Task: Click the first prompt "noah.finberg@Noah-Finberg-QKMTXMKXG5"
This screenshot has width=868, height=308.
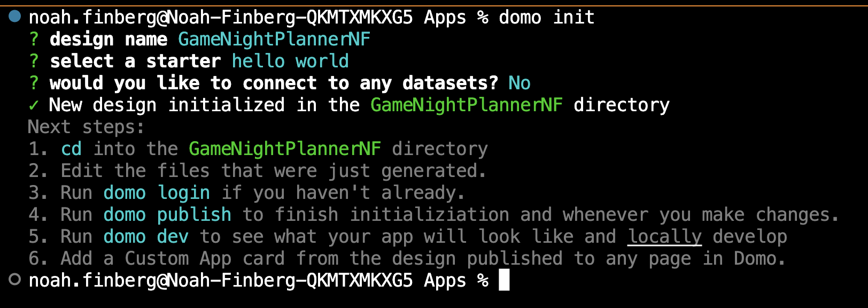Action: pos(221,17)
